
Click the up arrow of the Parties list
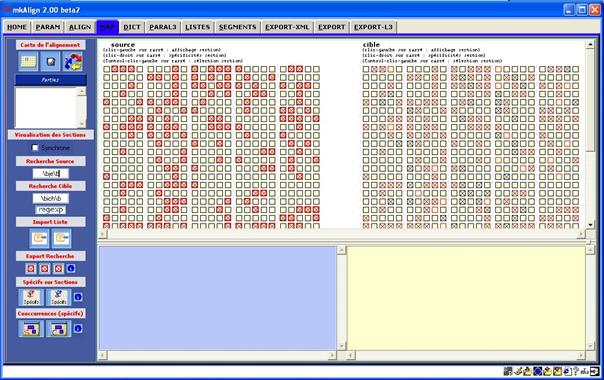pos(81,91)
